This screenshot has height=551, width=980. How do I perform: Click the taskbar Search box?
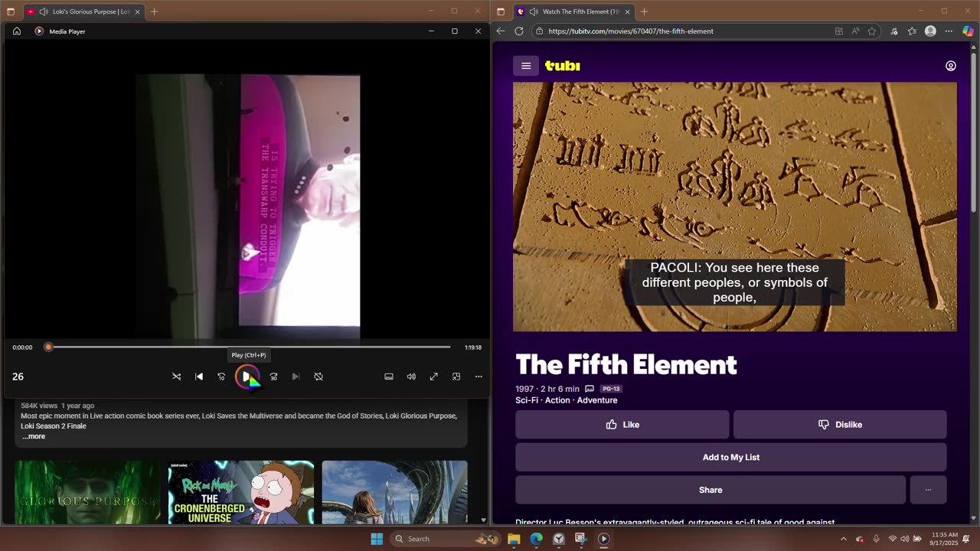(x=445, y=539)
